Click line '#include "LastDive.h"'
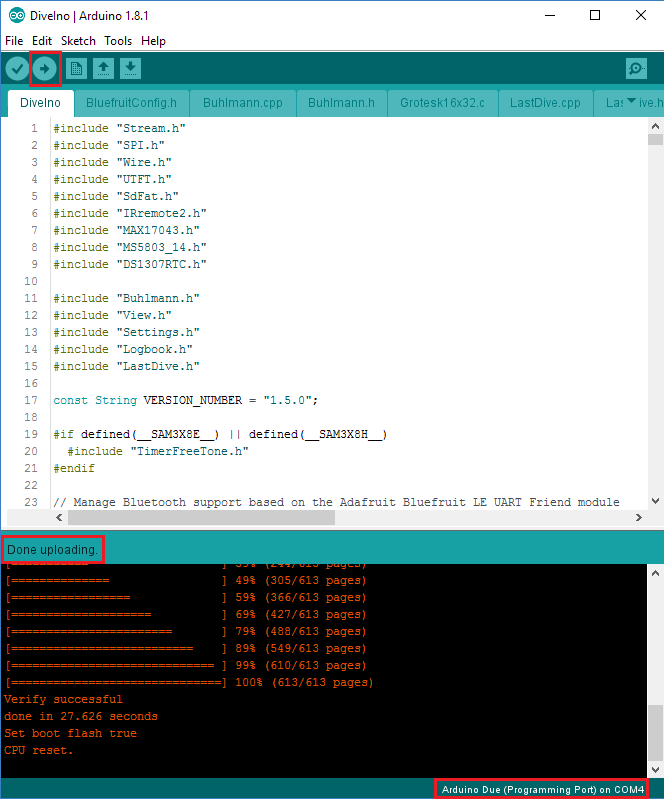Image resolution: width=664 pixels, height=799 pixels. [126, 366]
